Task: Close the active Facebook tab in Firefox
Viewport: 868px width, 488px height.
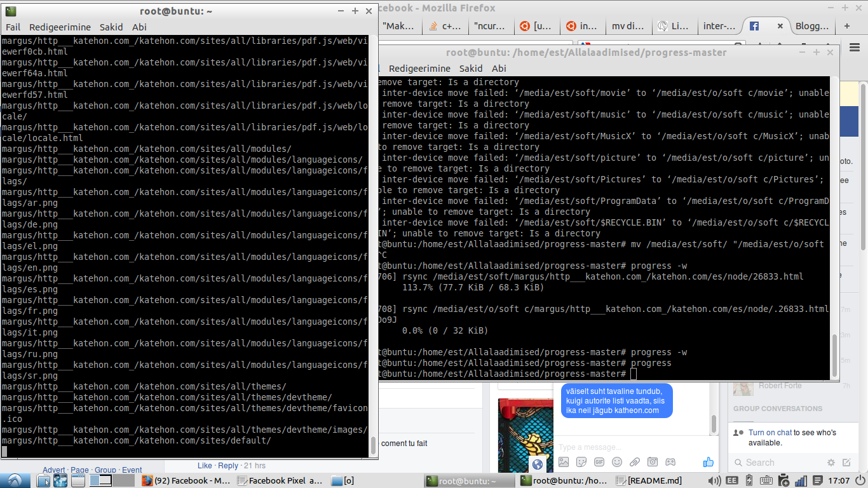Action: click(x=780, y=26)
